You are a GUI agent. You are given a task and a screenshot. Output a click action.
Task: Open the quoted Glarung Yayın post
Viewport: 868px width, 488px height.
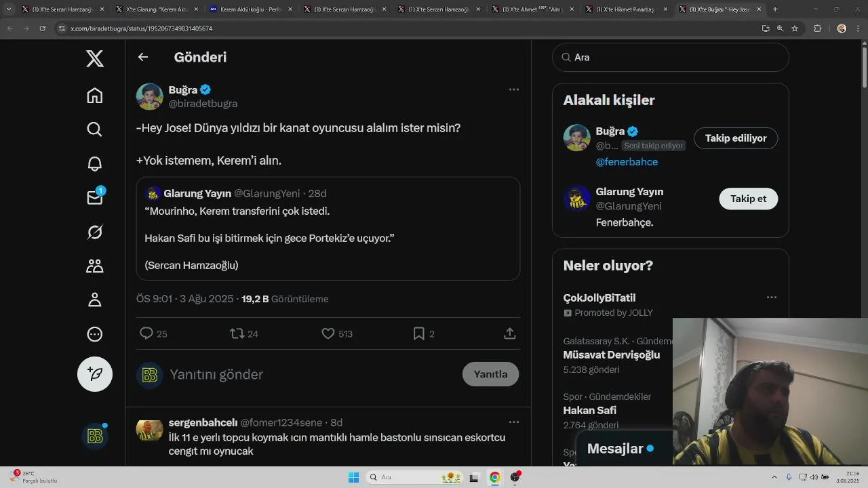(328, 228)
